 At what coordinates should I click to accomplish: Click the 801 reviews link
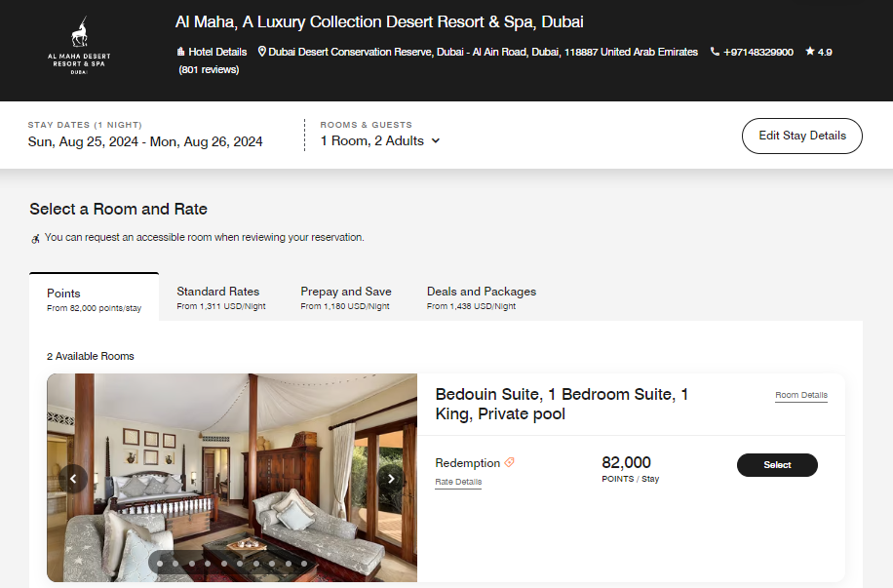pyautogui.click(x=209, y=69)
